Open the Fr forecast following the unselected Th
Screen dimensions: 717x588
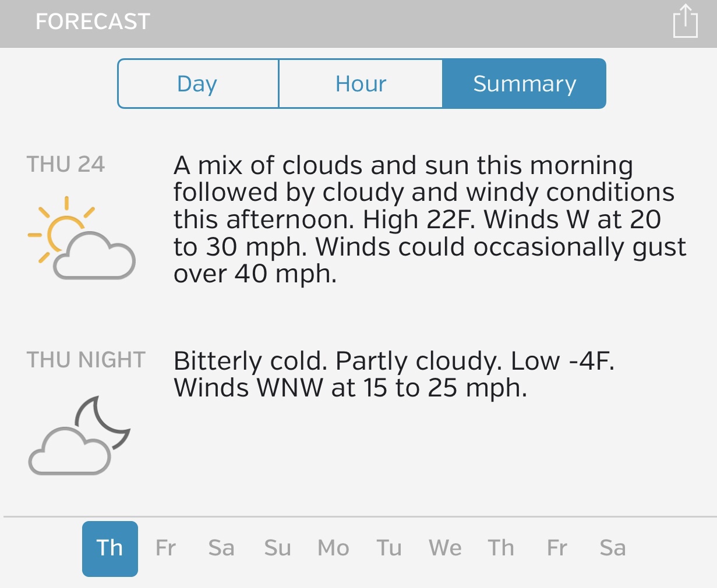(557, 548)
